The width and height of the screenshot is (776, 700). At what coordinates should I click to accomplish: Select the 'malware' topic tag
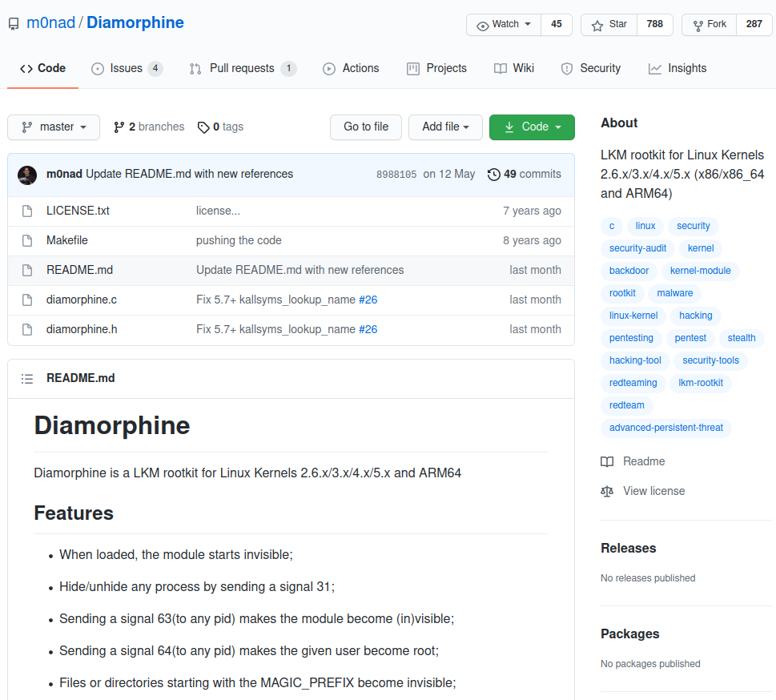click(x=674, y=293)
